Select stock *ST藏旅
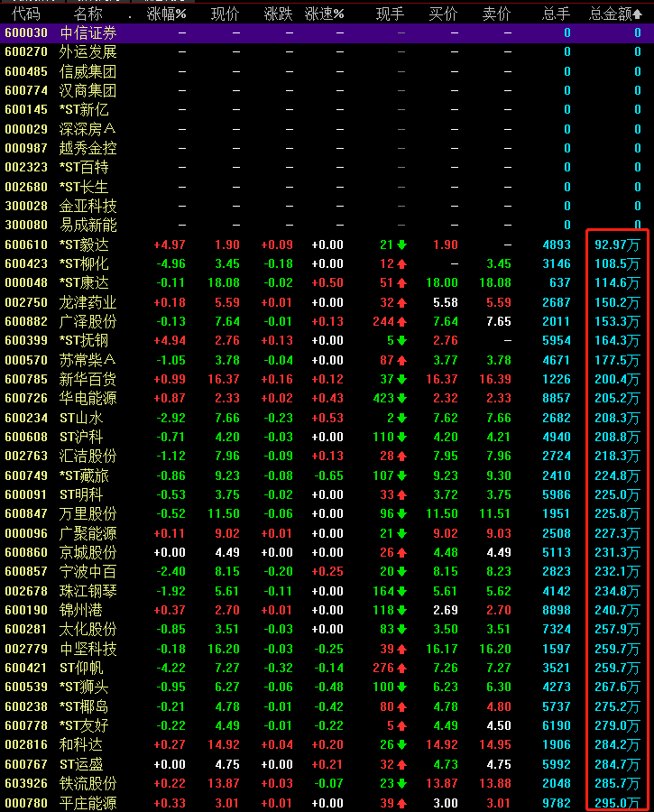 point(84,475)
